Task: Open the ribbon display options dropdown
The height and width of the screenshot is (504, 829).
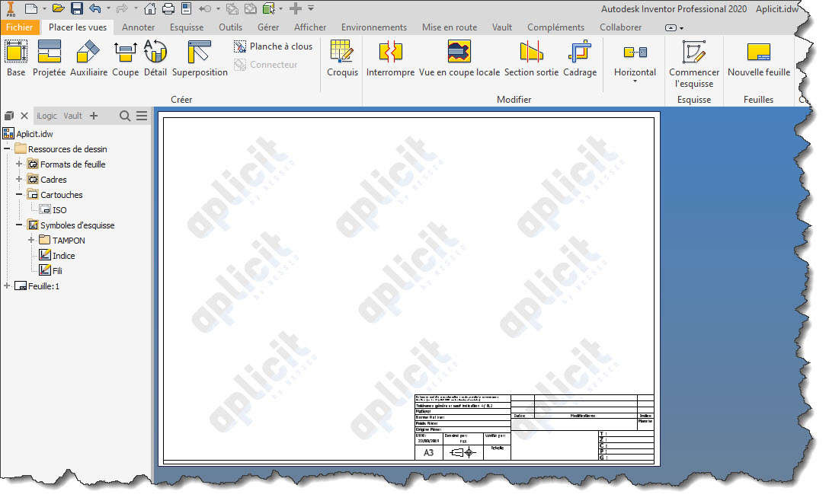Action: click(x=674, y=27)
